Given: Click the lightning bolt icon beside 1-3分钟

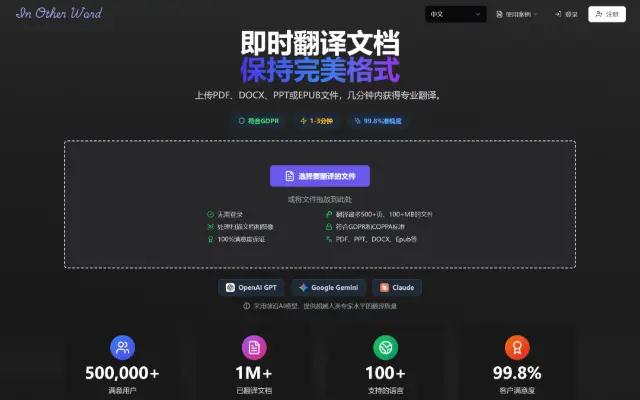Looking at the screenshot, I should point(303,121).
